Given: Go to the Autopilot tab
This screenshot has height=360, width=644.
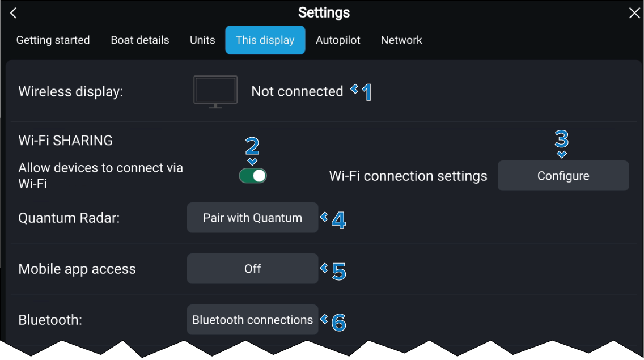Looking at the screenshot, I should [338, 40].
